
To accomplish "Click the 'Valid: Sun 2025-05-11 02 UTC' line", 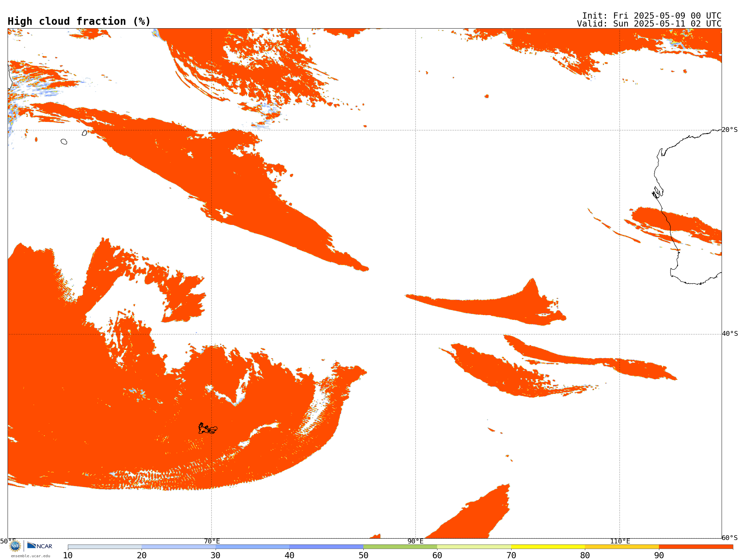I will 649,24.
